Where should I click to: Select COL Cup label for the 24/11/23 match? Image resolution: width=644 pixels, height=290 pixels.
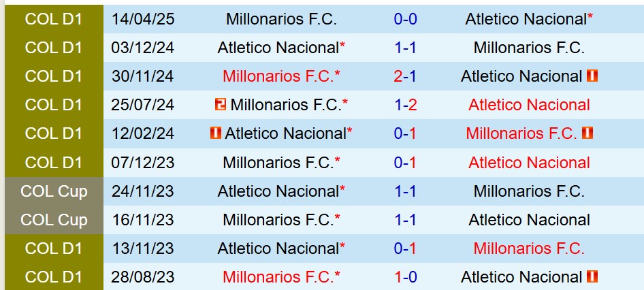click(54, 191)
